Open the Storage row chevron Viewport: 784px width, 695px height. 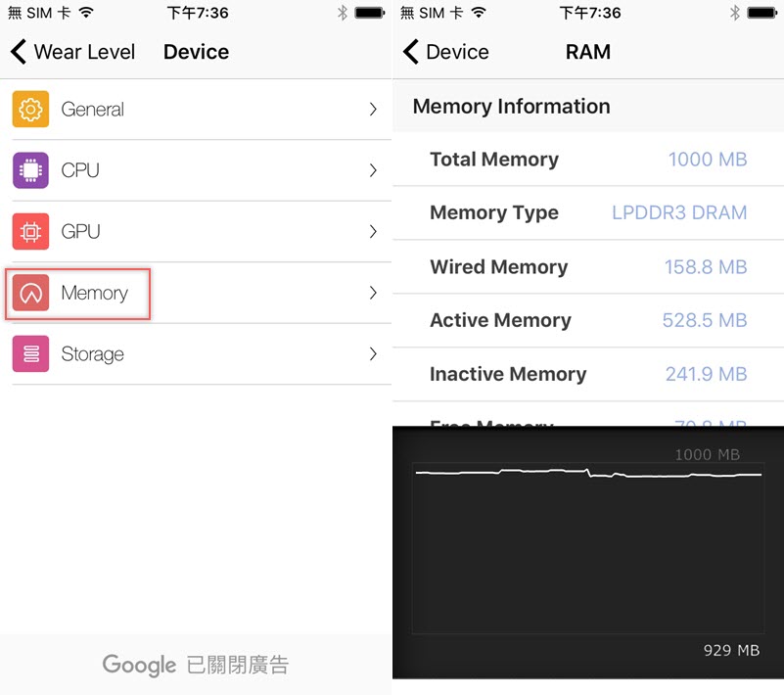pos(373,354)
